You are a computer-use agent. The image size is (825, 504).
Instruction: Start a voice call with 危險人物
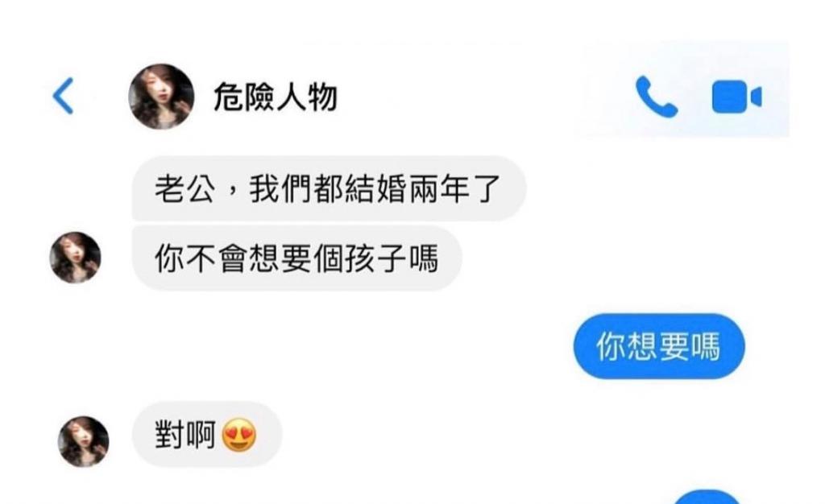tap(656, 97)
